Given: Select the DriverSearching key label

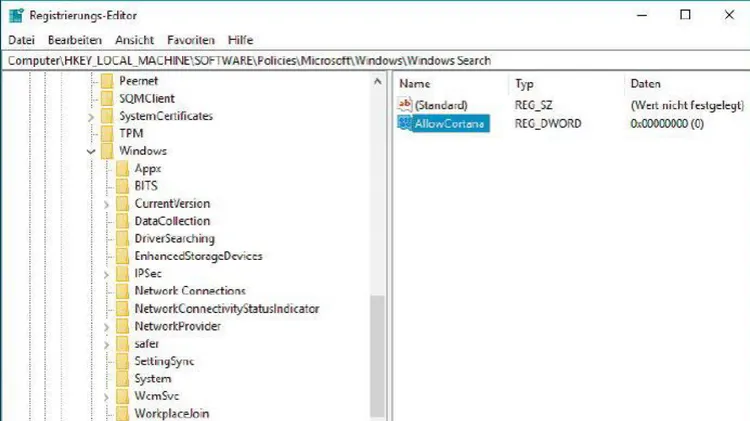Looking at the screenshot, I should (175, 238).
